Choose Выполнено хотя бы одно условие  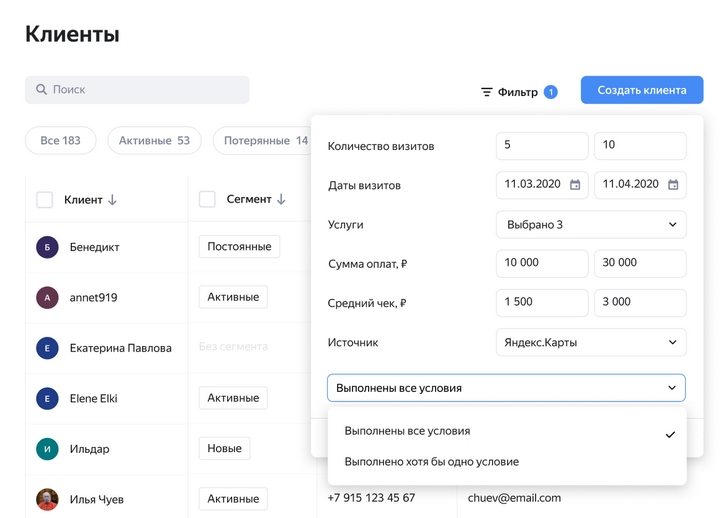507,462
